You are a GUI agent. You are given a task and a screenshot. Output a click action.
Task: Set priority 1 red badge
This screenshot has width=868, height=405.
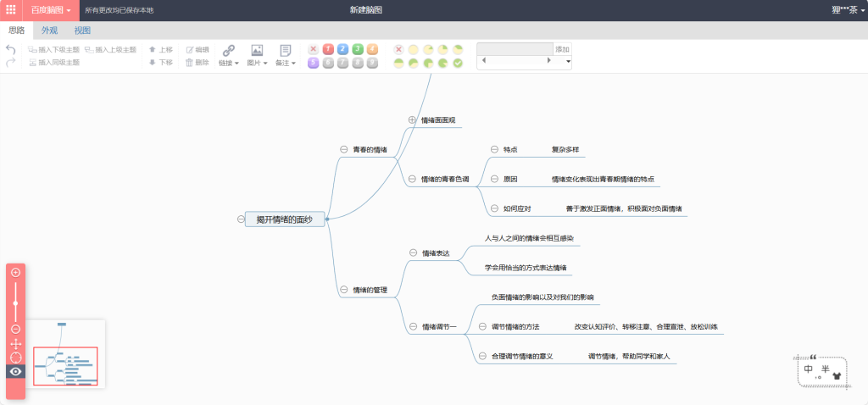coord(328,49)
